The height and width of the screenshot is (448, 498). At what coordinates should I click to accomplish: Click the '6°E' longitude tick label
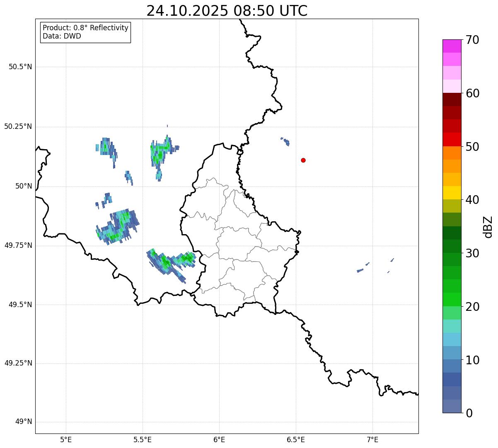(x=219, y=439)
